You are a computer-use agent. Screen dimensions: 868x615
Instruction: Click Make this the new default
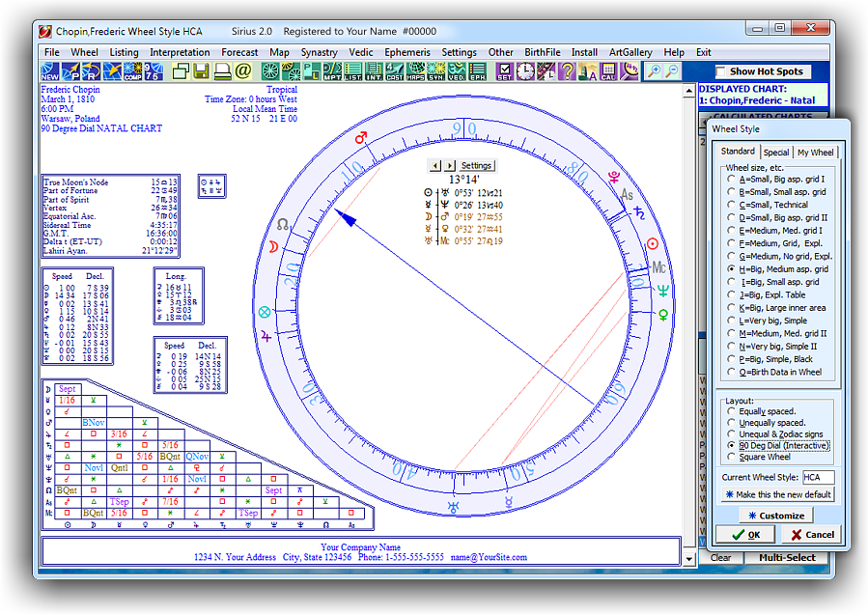tap(778, 494)
